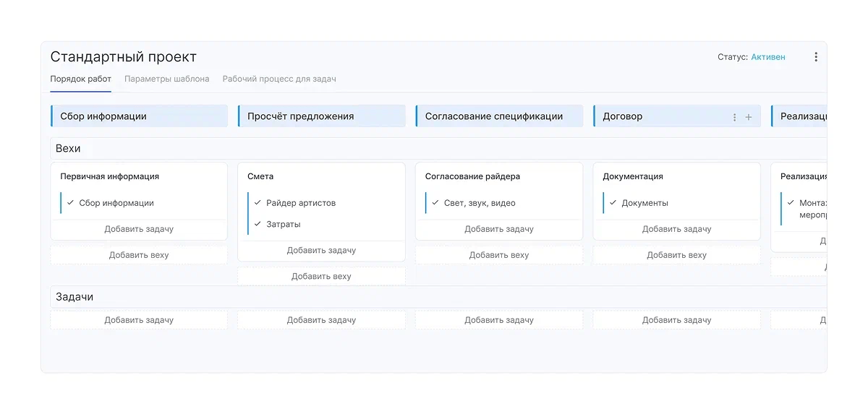Collapse the Вехи section header
The image size is (868, 414).
click(x=68, y=148)
